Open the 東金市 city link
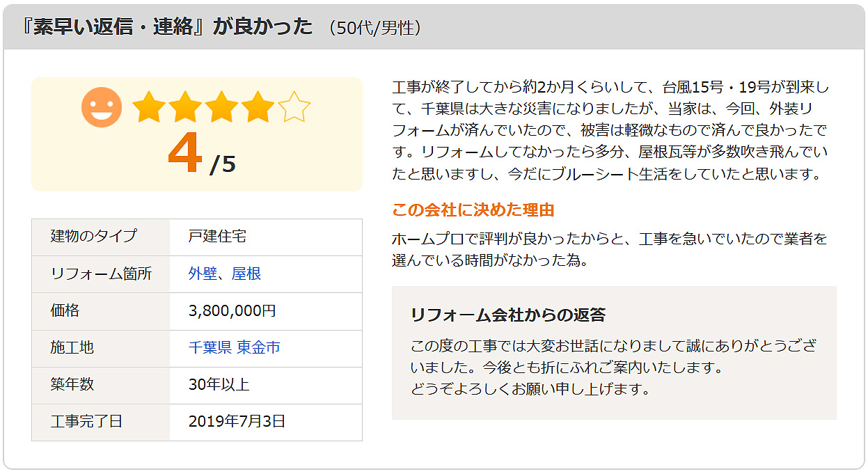Image resolution: width=868 pixels, height=474 pixels. [x=258, y=347]
